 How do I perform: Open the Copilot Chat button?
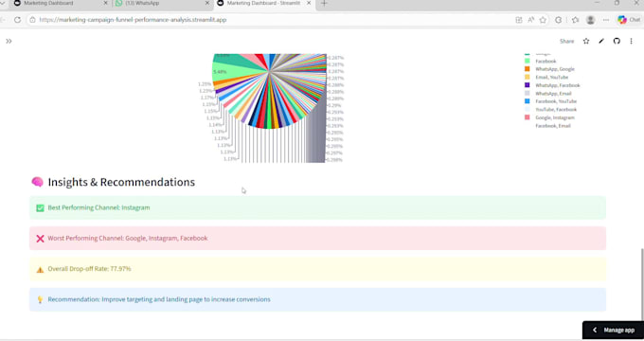(x=629, y=20)
